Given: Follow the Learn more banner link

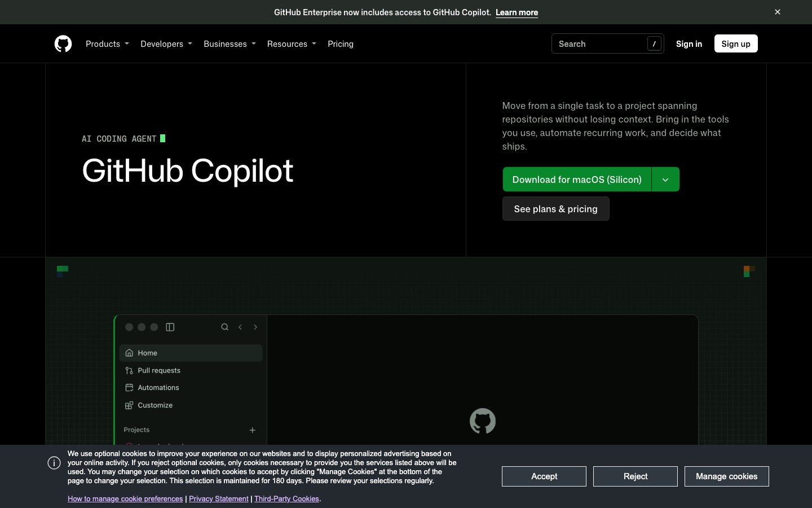Looking at the screenshot, I should 517,12.
